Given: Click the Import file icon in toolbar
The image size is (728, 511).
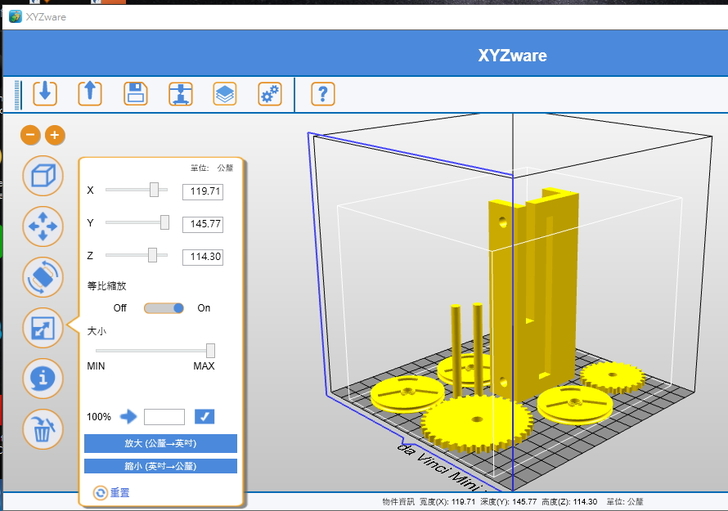Looking at the screenshot, I should 44,93.
